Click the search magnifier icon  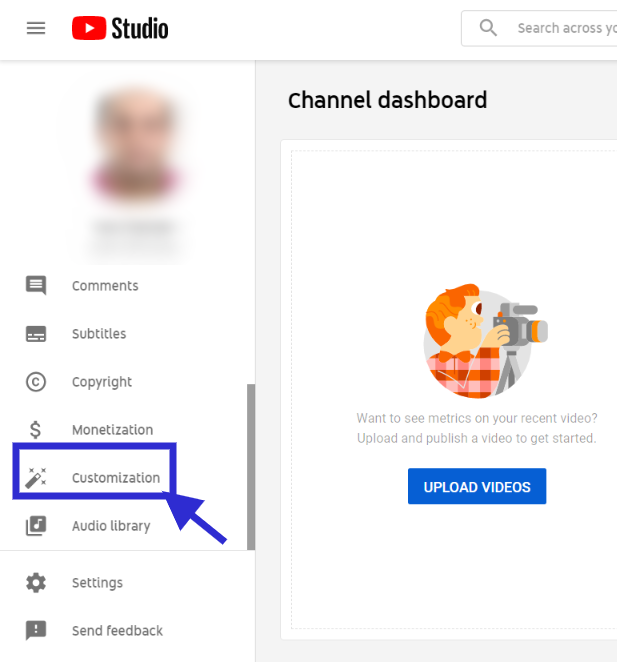pyautogui.click(x=488, y=28)
